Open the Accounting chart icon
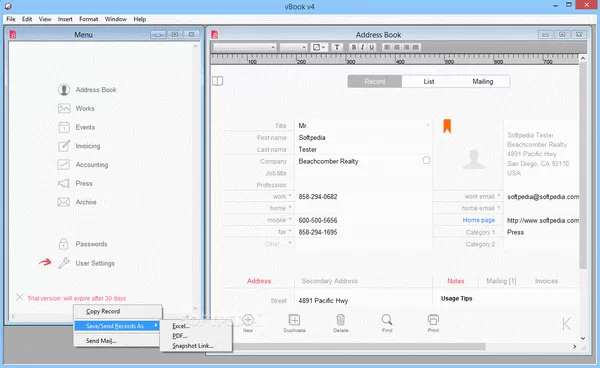Image resolution: width=600 pixels, height=368 pixels. coord(64,164)
